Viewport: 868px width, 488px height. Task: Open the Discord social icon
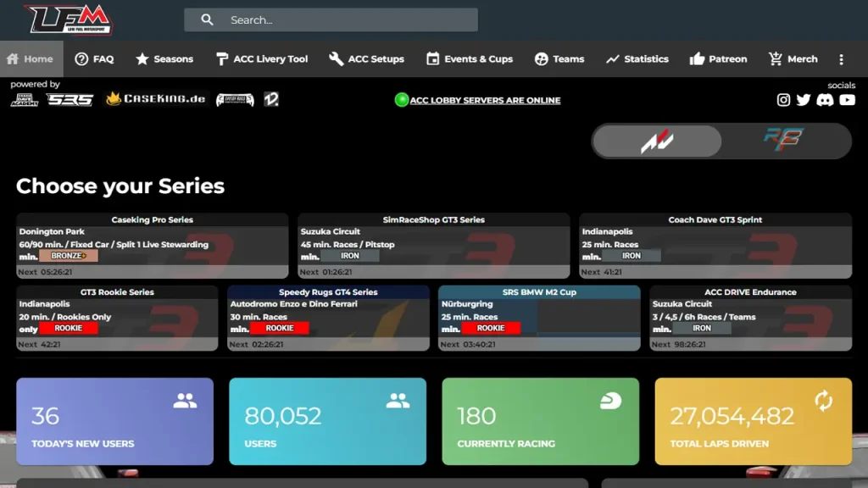[825, 100]
